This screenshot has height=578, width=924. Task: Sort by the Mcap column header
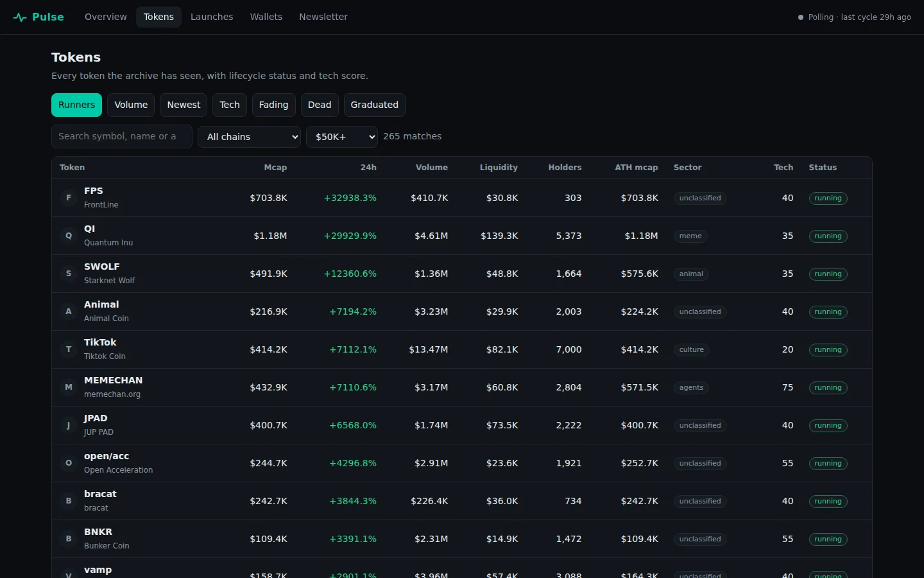tap(275, 168)
